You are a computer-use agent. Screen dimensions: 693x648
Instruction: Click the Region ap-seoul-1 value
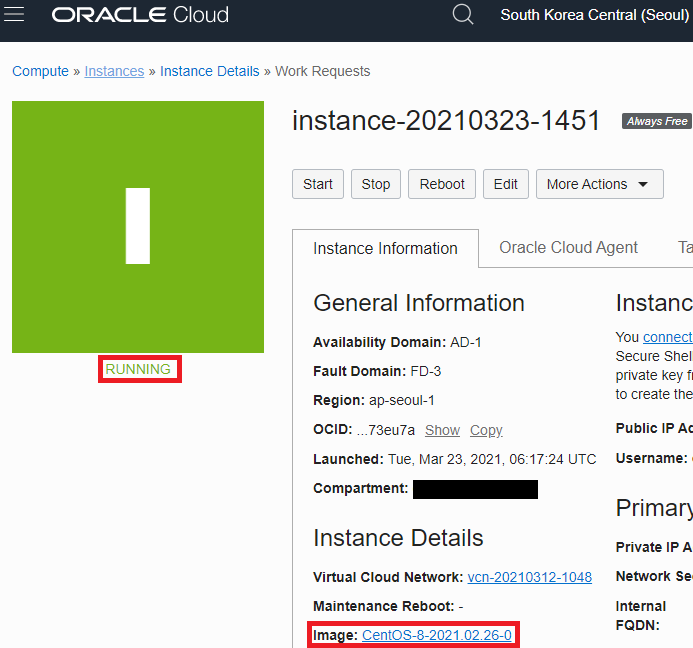pyautogui.click(x=402, y=400)
